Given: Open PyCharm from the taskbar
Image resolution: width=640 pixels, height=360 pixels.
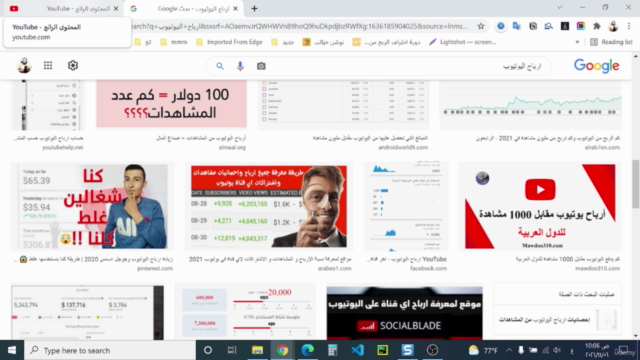Looking at the screenshot, I should tap(382, 350).
